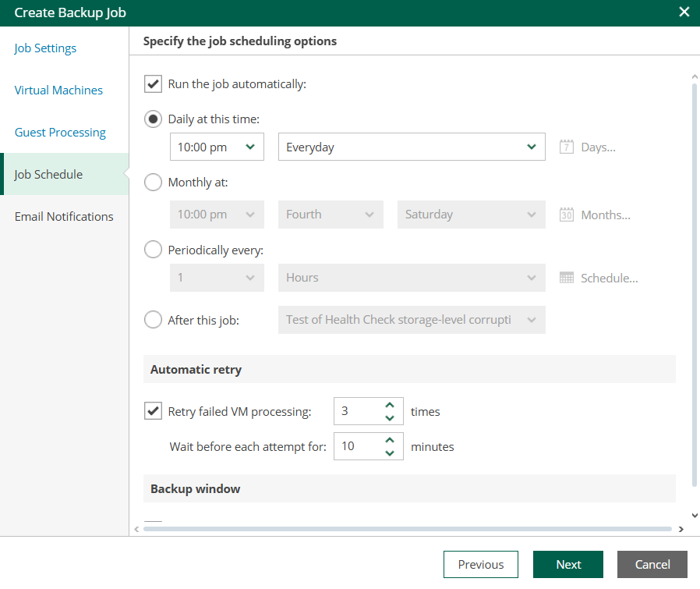Toggle Run the job automatically checkbox
This screenshot has width=700, height=589.
coord(154,84)
